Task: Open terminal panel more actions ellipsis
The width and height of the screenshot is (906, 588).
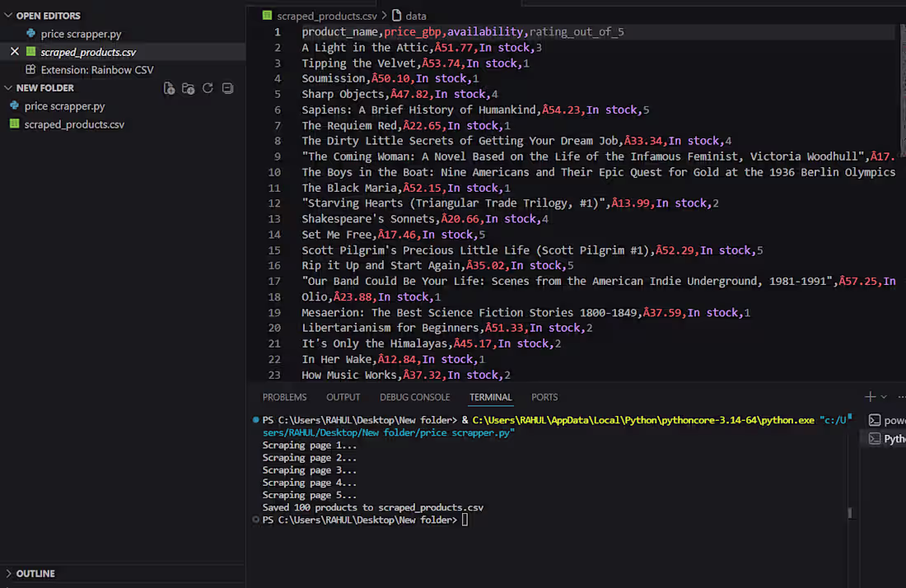Action: pyautogui.click(x=901, y=397)
